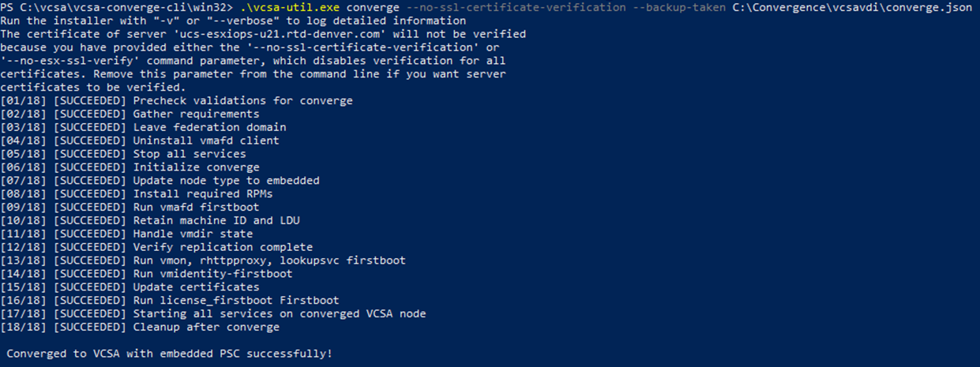This screenshot has height=367, width=980.
Task: Click the converge.json file path argument
Action: click(x=844, y=7)
